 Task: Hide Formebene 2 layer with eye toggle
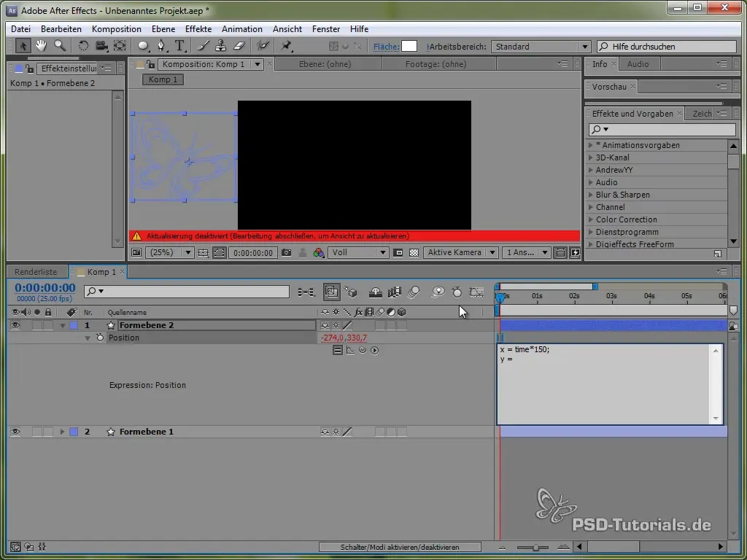point(15,325)
